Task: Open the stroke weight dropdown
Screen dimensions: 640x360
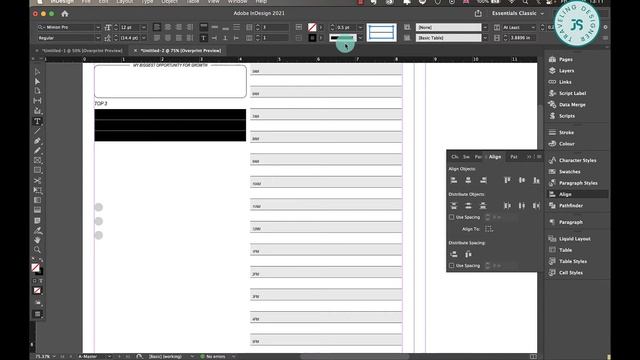Action: tap(360, 27)
